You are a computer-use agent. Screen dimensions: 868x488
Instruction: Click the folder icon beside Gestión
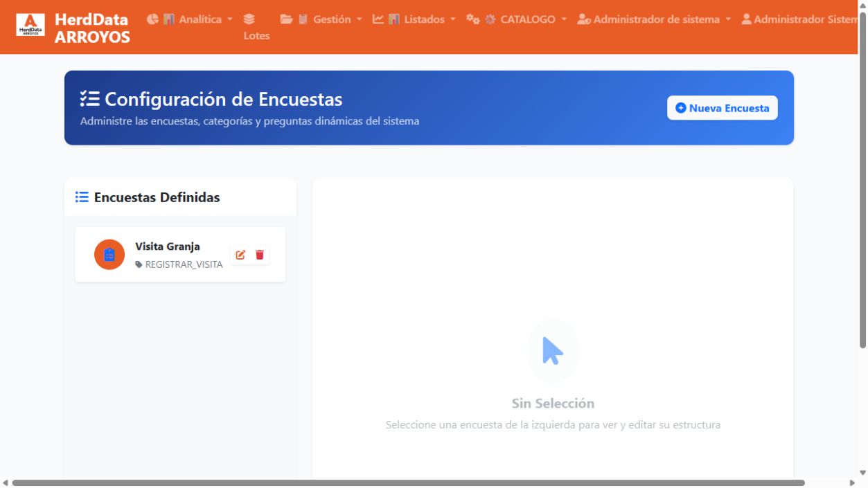(x=286, y=19)
